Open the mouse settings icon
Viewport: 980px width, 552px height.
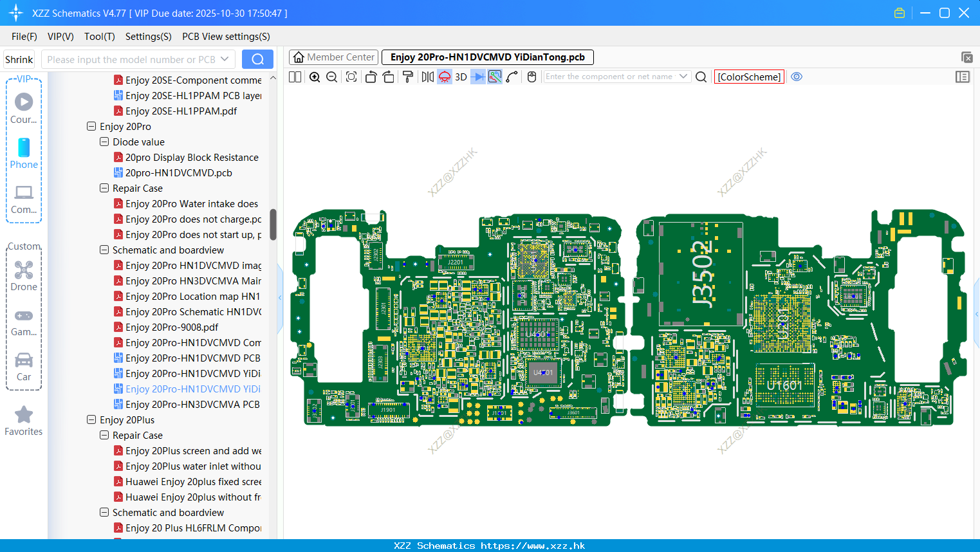click(532, 77)
